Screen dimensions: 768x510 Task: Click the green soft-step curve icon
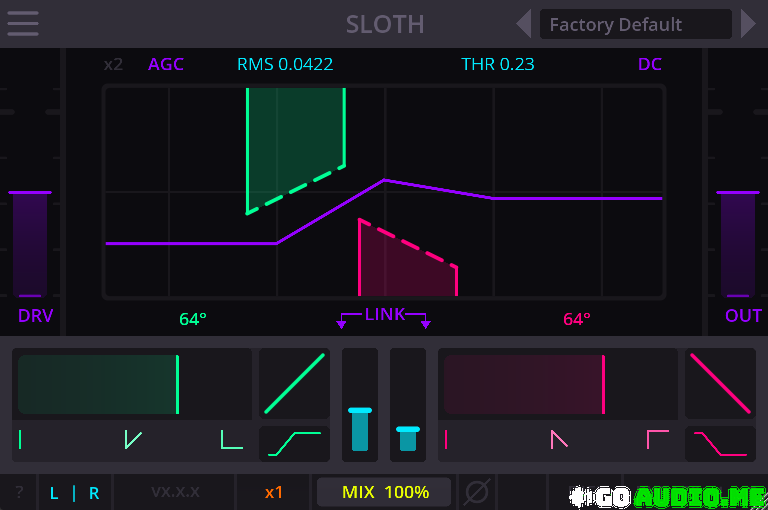[294, 443]
